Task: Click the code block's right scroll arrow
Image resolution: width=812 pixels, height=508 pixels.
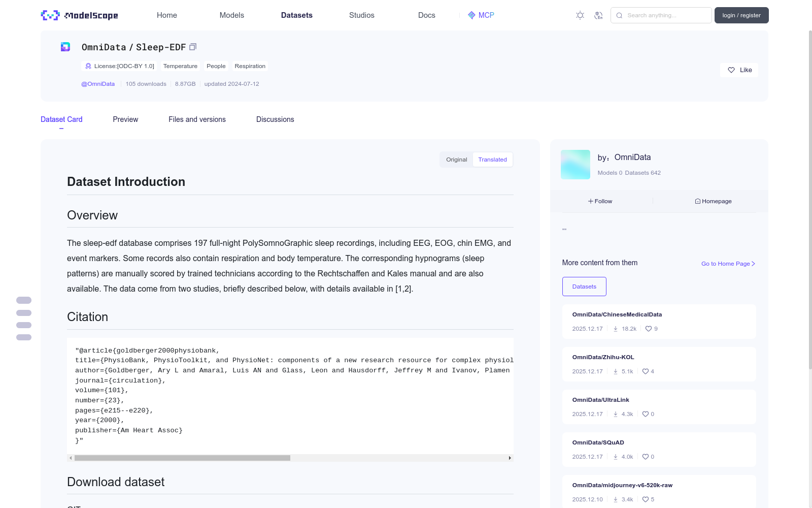Action: tap(510, 458)
